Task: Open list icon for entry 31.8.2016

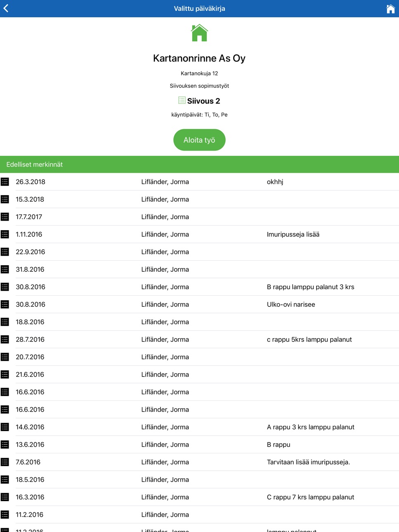Action: click(x=5, y=269)
